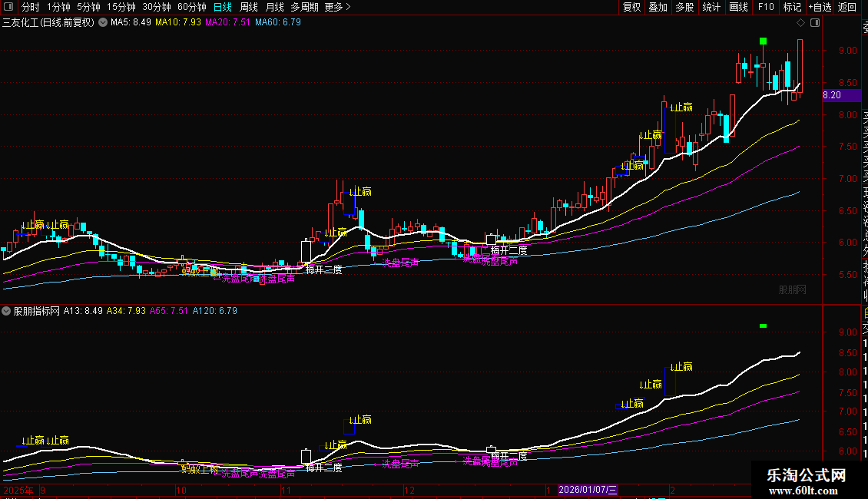Click the 2025年 label on time axis

18,490
